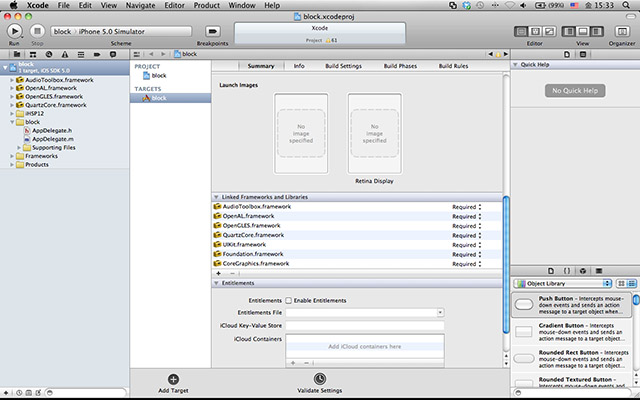Show the File Template library icon
The width and height of the screenshot is (640, 400).
551,271
